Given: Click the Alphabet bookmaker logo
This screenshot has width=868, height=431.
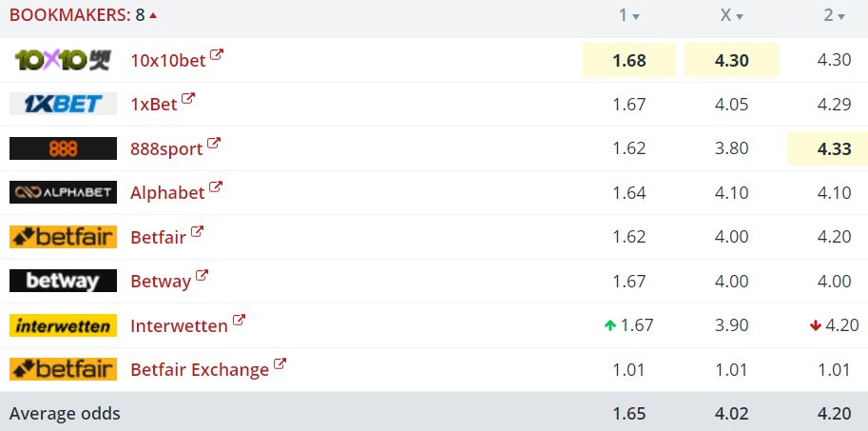Looking at the screenshot, I should coord(63,192).
